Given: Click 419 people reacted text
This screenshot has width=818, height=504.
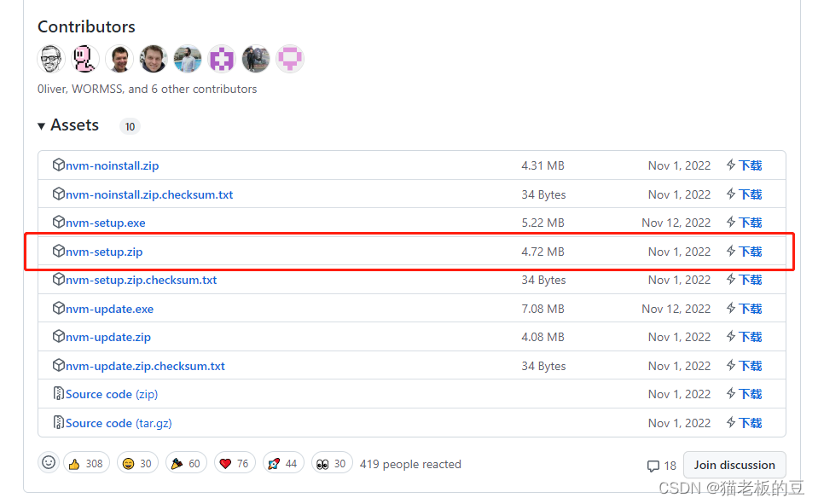Looking at the screenshot, I should click(410, 464).
